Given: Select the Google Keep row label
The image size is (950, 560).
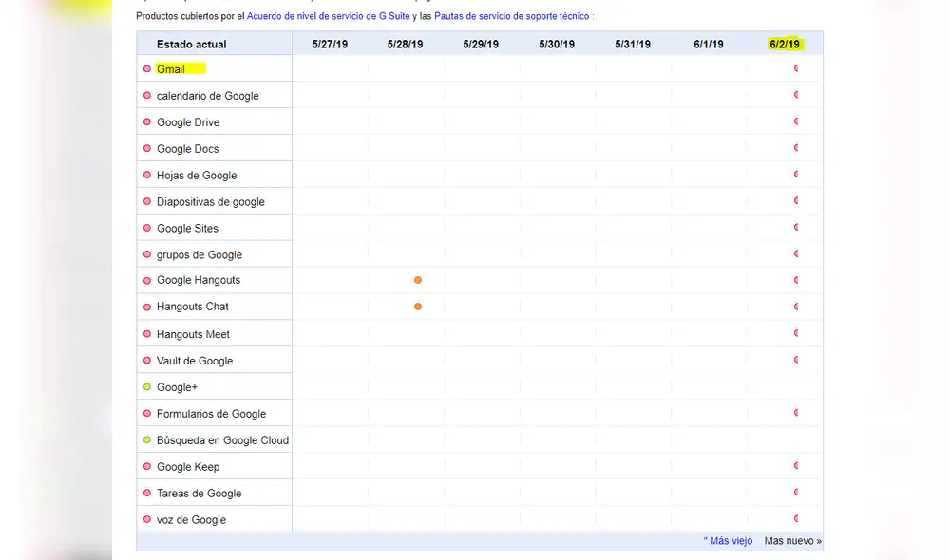Looking at the screenshot, I should click(x=185, y=466).
